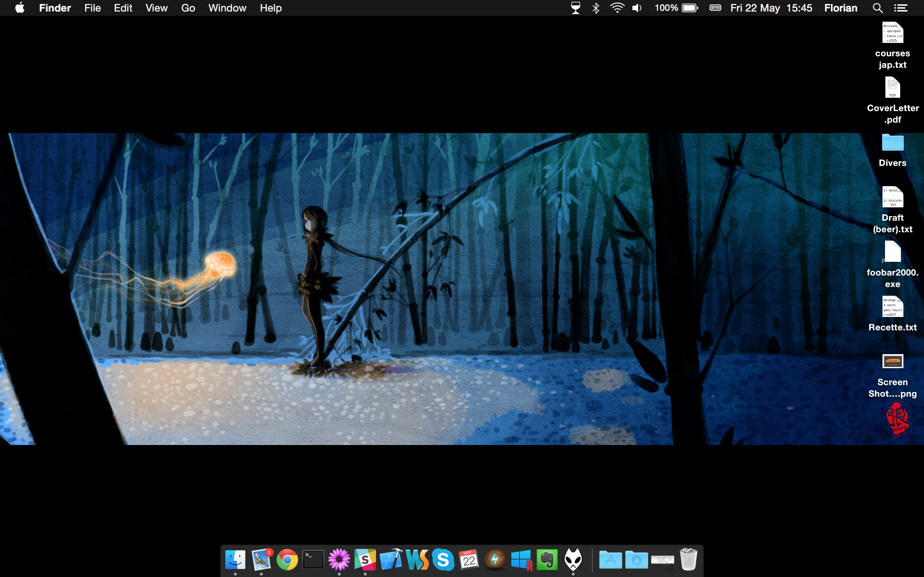
Task: Open the volume control in menu bar
Action: click(637, 8)
